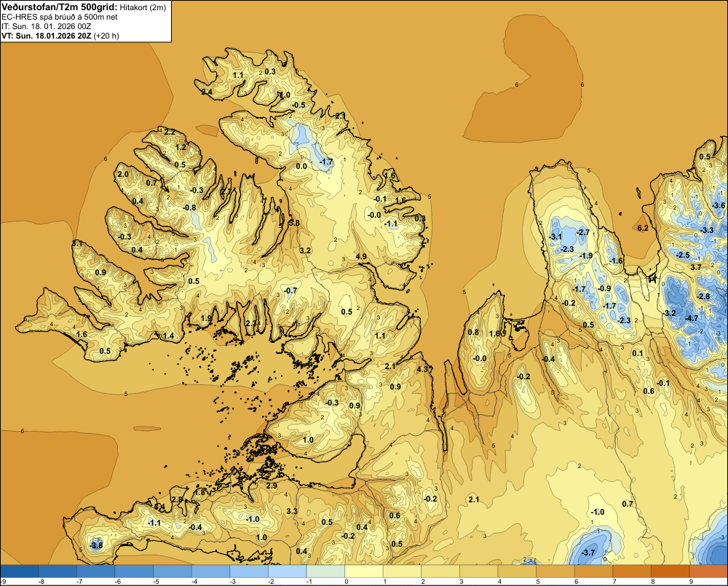This screenshot has height=586, width=728.
Task: Click the -2.5 temperature value on the map
Action: tap(684, 255)
